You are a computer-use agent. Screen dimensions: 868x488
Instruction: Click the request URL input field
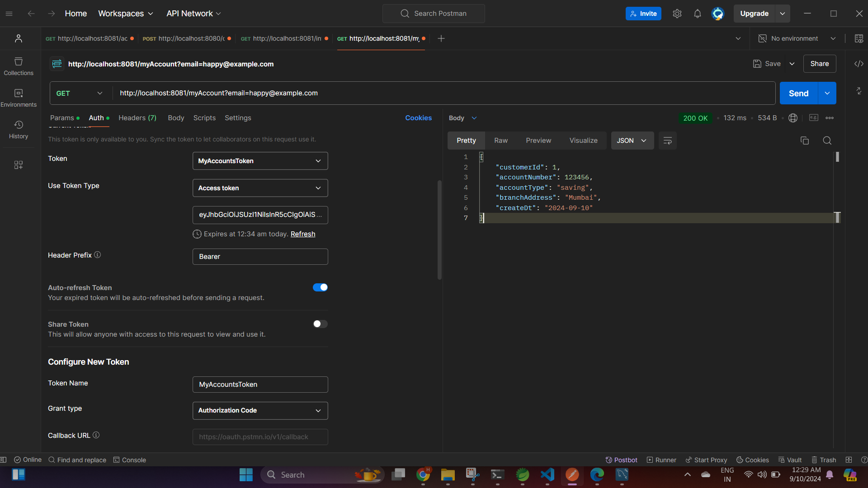444,93
